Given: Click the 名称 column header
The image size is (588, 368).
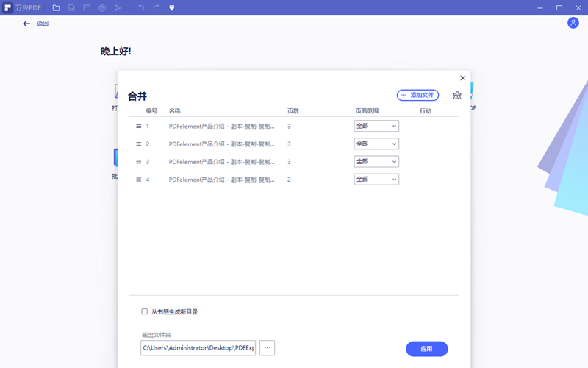Looking at the screenshot, I should tap(174, 111).
